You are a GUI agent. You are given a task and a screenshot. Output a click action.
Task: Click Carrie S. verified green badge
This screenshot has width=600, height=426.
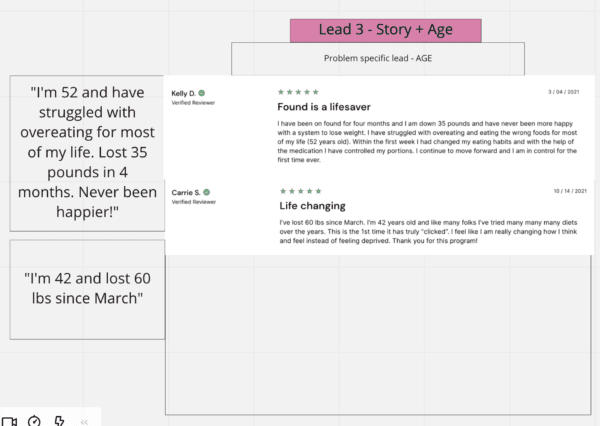click(x=207, y=192)
